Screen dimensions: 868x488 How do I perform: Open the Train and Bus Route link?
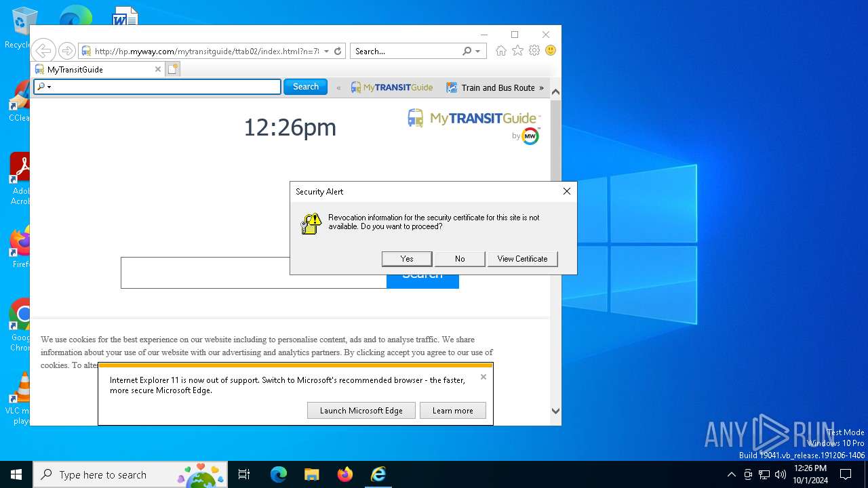click(x=490, y=87)
